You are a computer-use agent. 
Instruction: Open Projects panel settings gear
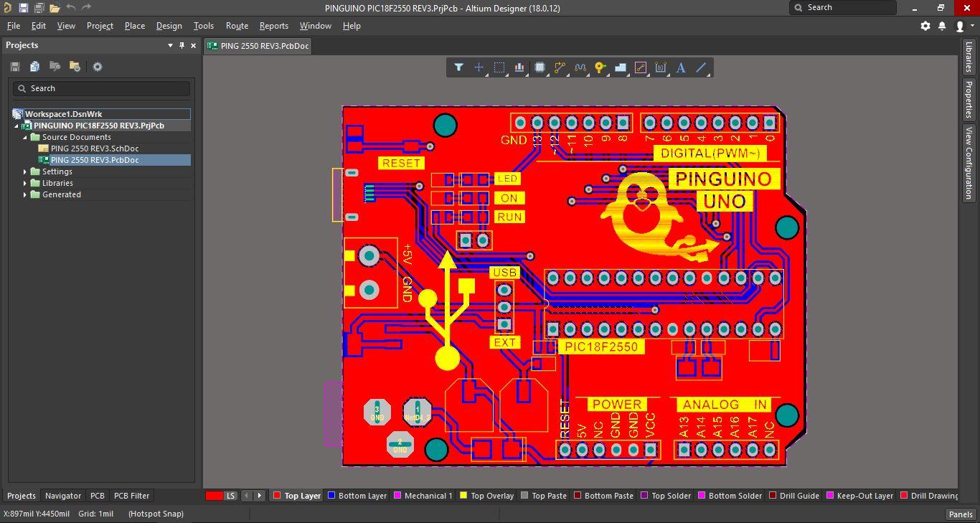click(98, 67)
